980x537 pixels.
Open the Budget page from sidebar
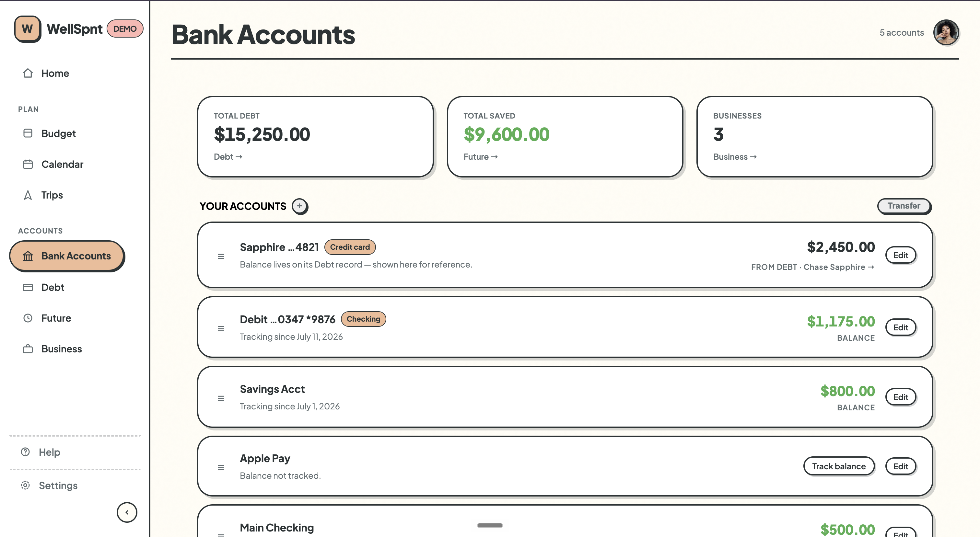(x=58, y=133)
